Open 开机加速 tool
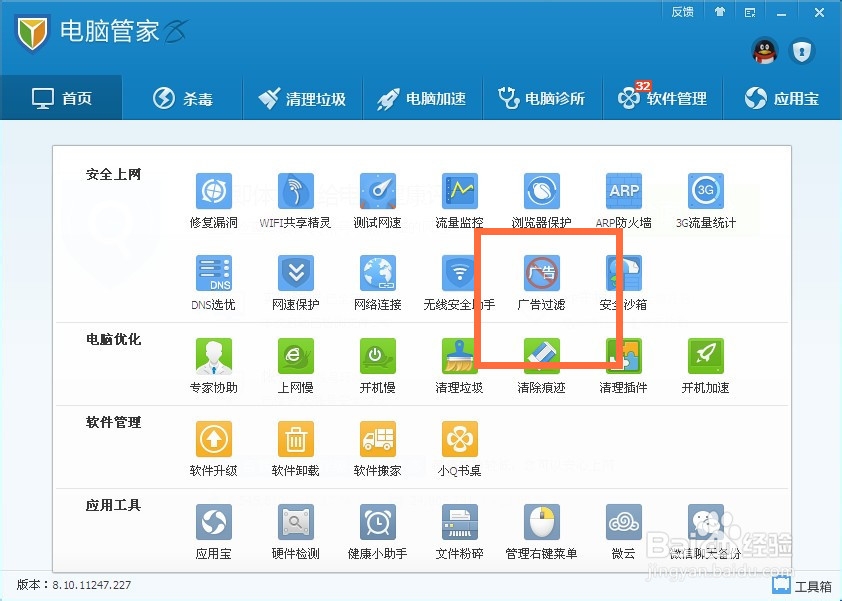Screen dimensions: 842x601 [706, 366]
